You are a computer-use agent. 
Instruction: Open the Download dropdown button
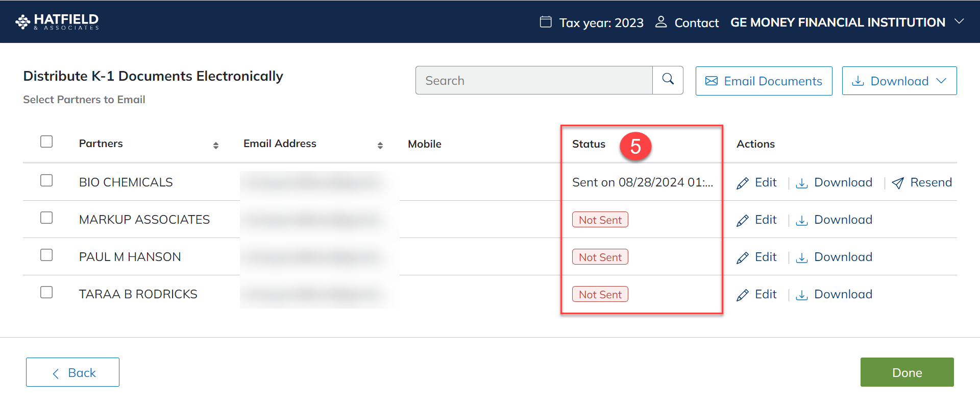[899, 81]
